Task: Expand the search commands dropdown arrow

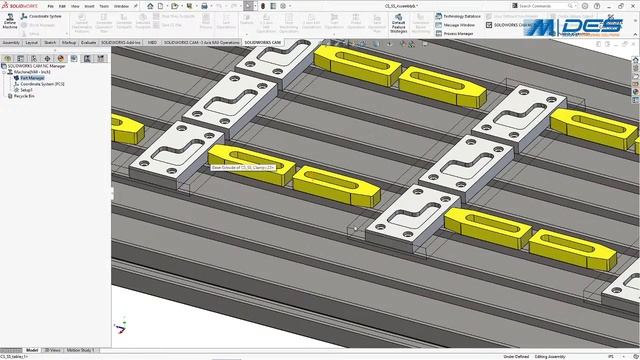Action: point(576,6)
